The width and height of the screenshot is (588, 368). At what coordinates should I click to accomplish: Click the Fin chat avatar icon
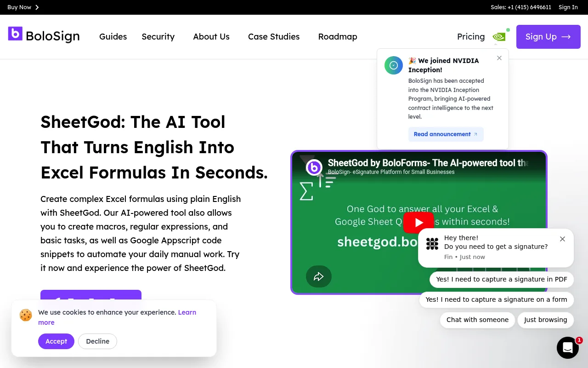click(432, 244)
